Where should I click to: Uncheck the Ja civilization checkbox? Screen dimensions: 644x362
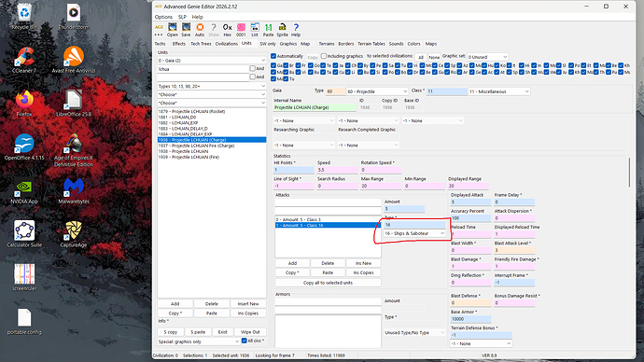[335, 65]
